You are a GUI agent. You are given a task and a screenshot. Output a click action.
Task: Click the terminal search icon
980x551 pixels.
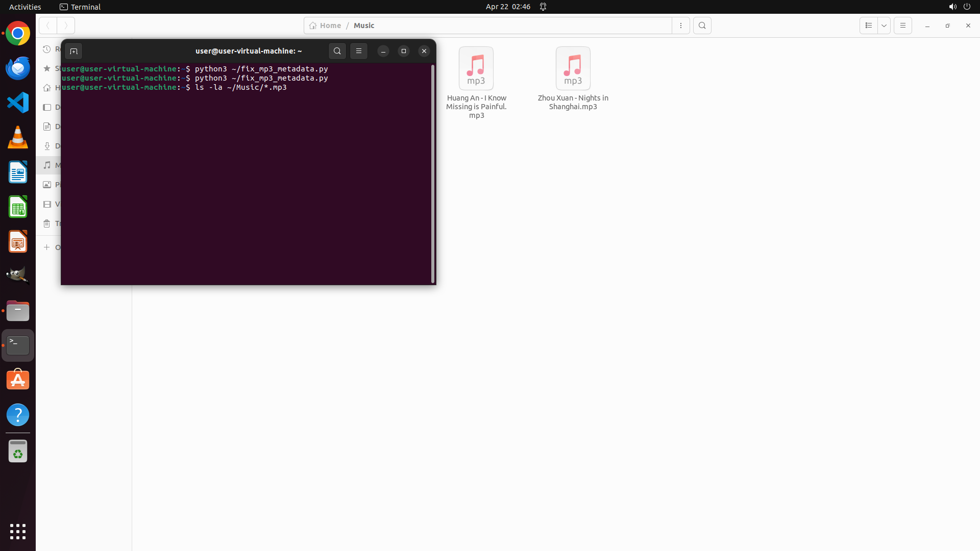(337, 51)
